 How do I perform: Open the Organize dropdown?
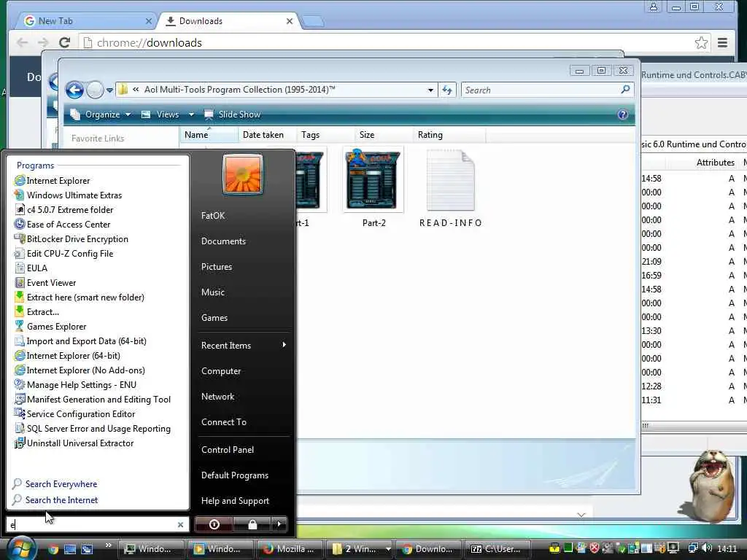pyautogui.click(x=101, y=114)
